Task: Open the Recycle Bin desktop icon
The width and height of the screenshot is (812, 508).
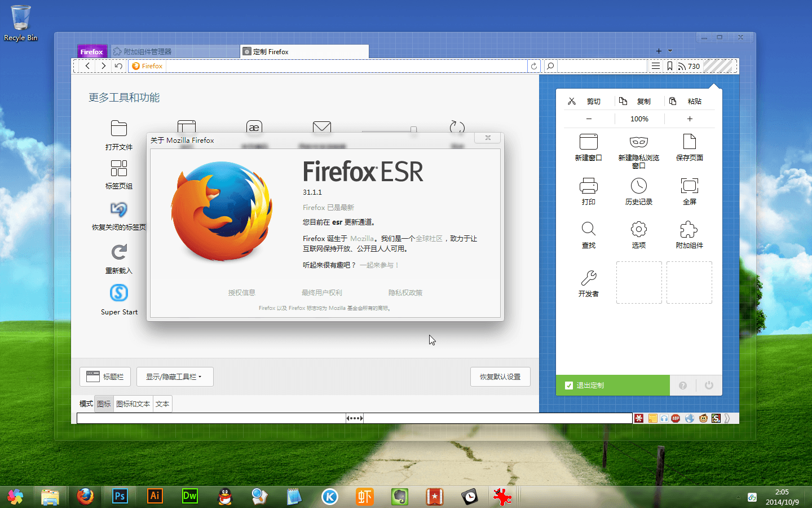Action: [x=20, y=23]
